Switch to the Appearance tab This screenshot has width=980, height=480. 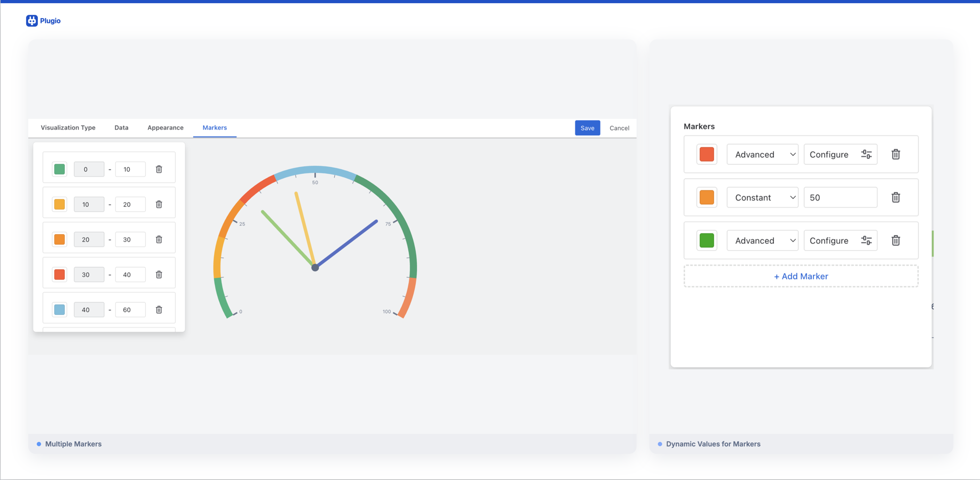(165, 128)
